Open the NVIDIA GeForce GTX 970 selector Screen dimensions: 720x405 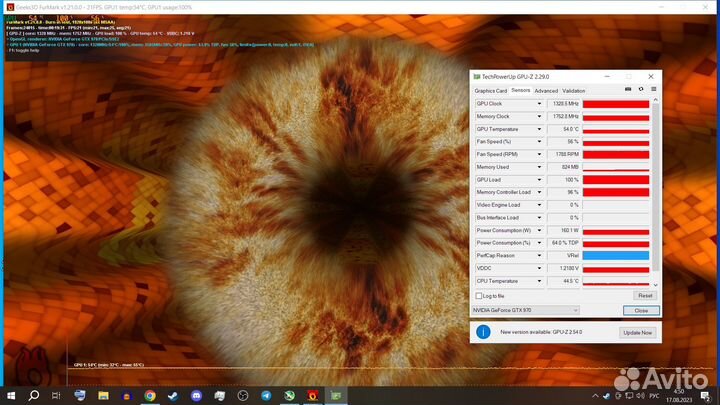[x=525, y=310]
